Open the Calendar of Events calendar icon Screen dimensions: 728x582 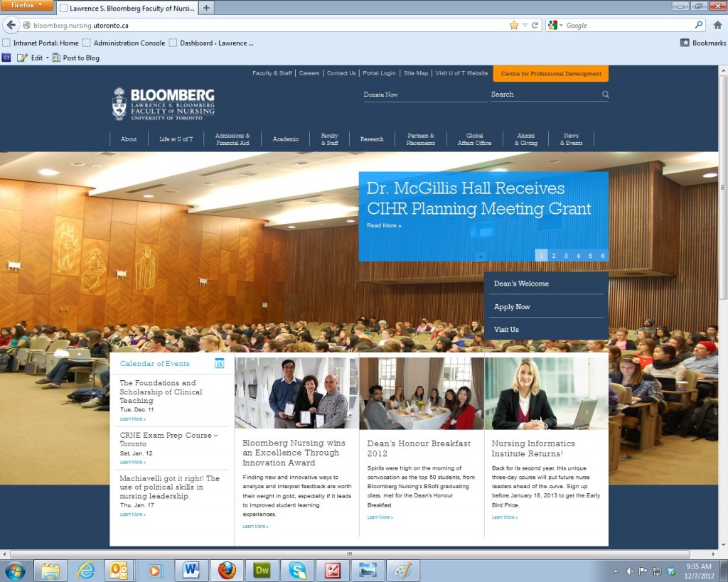219,363
